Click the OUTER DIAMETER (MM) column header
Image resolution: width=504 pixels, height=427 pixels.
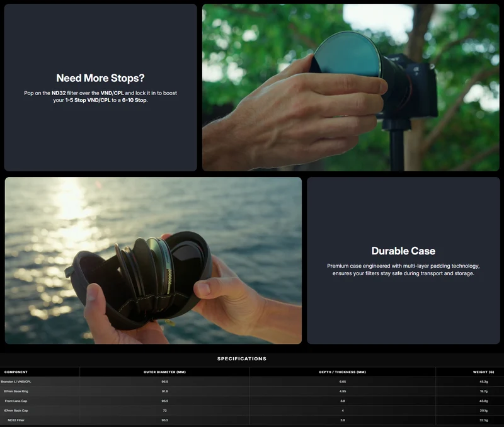(164, 372)
